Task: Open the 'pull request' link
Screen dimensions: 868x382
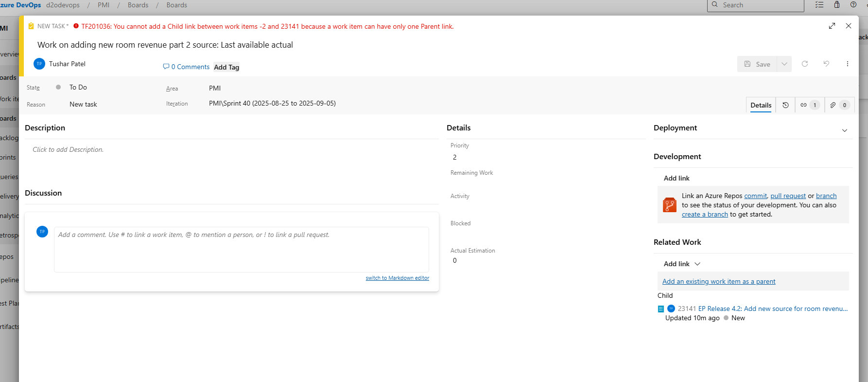Action: [788, 196]
